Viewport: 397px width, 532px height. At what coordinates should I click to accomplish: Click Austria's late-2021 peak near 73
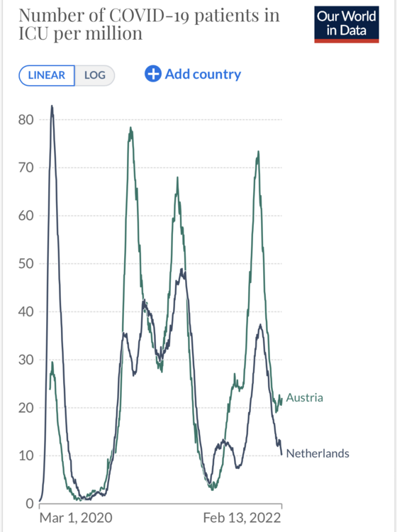pos(258,152)
